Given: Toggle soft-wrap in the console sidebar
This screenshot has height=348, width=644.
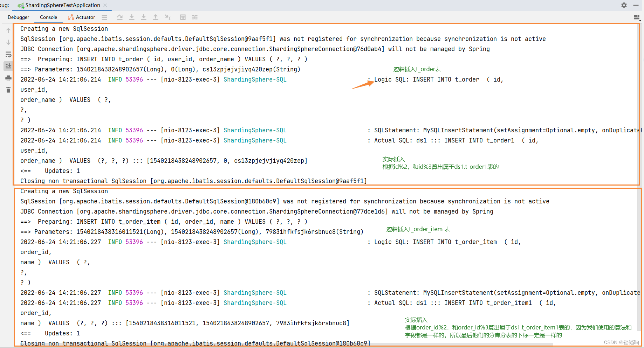Looking at the screenshot, I should click(x=8, y=54).
